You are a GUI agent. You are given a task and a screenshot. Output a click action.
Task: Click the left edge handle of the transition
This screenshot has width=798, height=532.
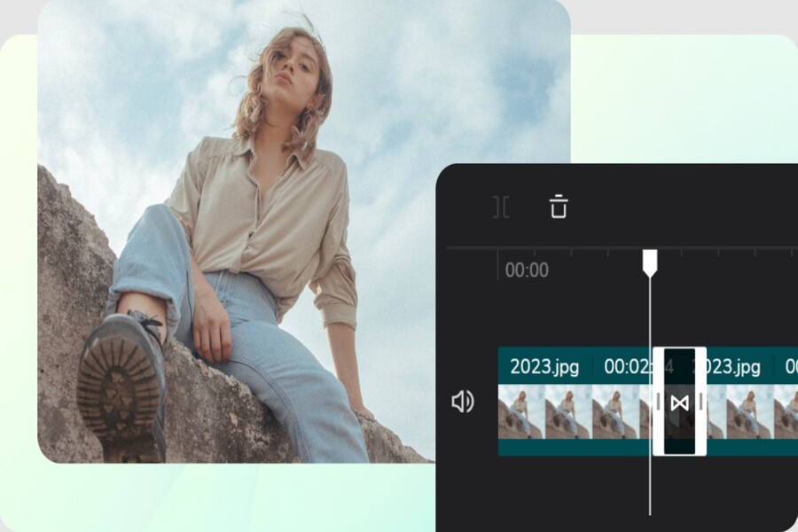[x=658, y=403]
